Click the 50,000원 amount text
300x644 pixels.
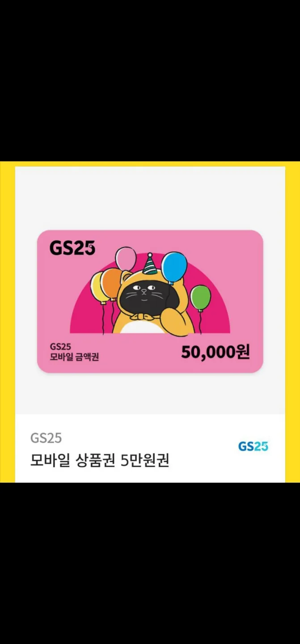(215, 352)
